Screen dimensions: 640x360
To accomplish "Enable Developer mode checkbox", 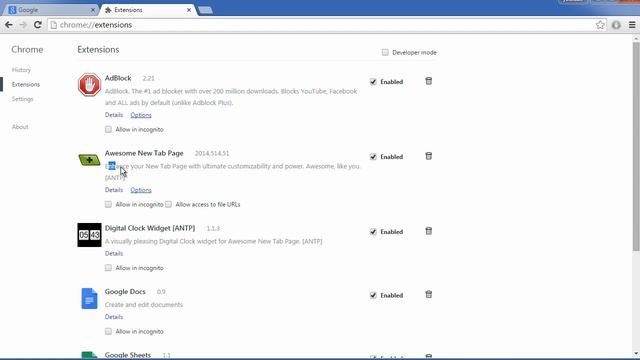I will (385, 52).
